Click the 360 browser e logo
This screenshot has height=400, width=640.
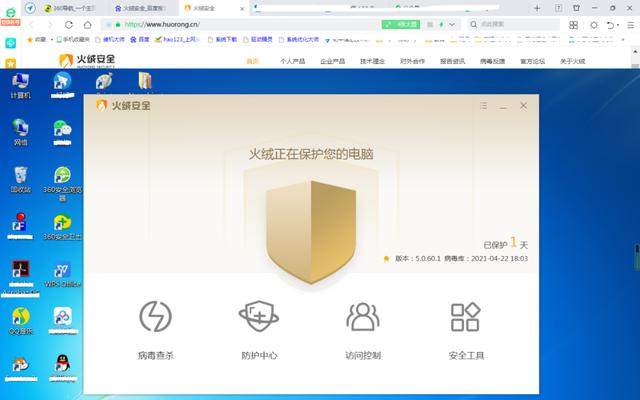10,13
